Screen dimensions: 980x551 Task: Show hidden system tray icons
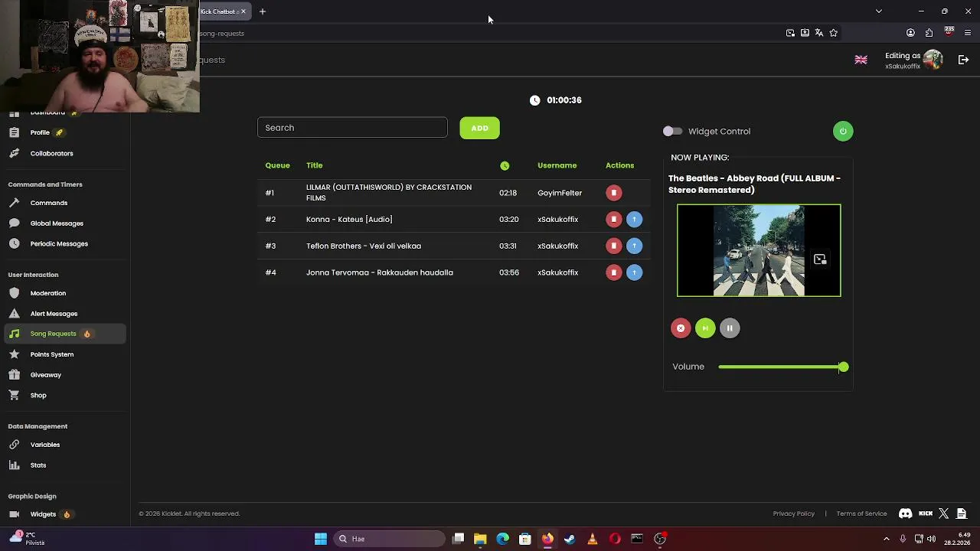click(x=887, y=539)
